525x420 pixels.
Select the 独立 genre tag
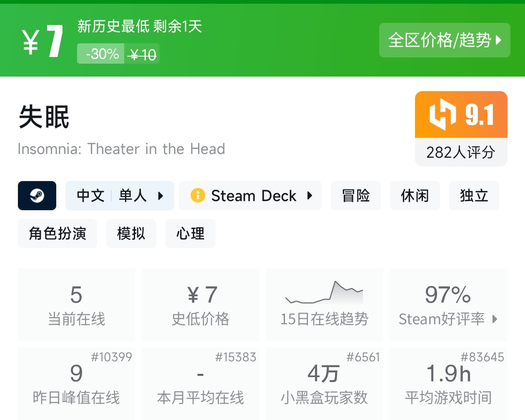[x=473, y=196]
